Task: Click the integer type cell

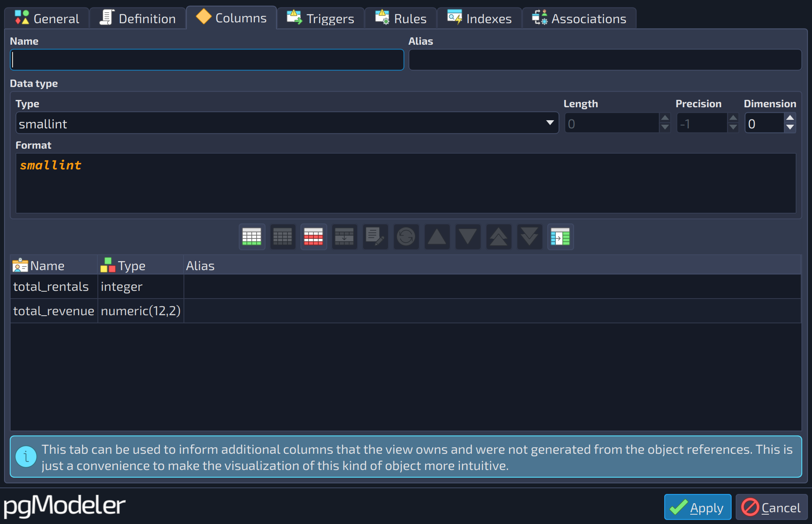Action: pyautogui.click(x=140, y=287)
